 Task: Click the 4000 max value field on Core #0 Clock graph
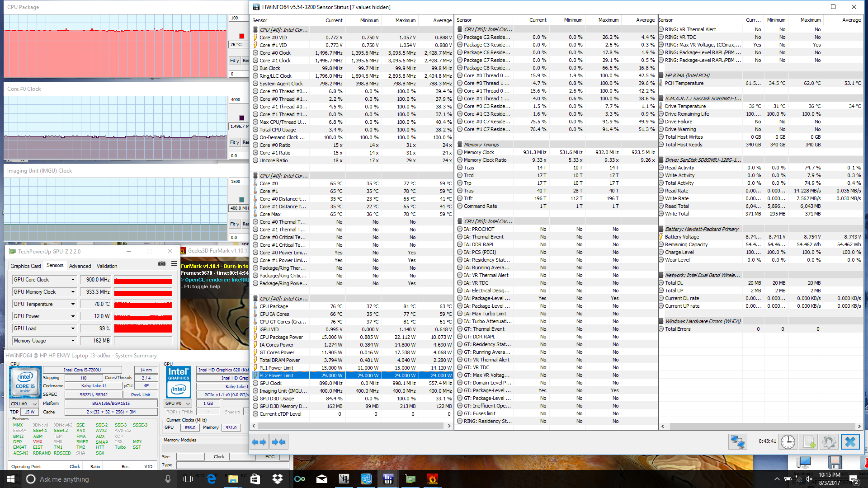coord(239,100)
